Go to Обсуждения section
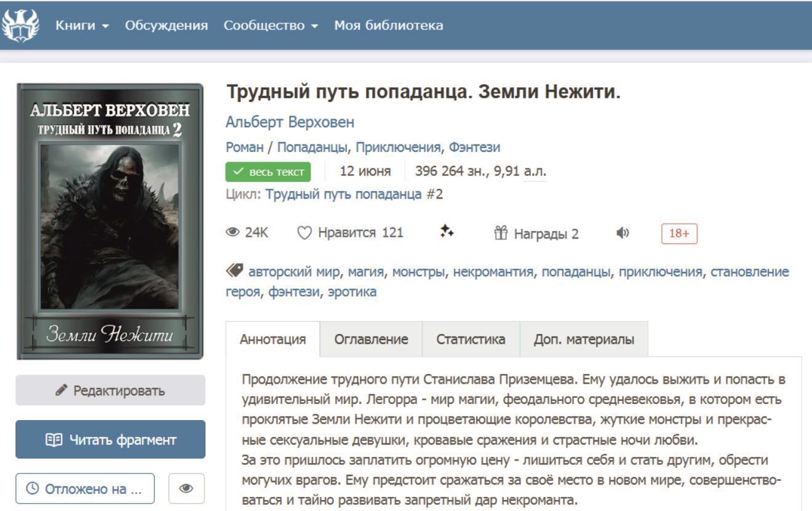The image size is (812, 511). click(x=167, y=26)
